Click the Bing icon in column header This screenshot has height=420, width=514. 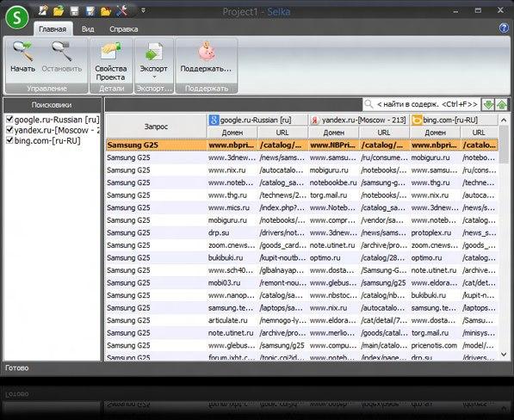click(x=417, y=120)
